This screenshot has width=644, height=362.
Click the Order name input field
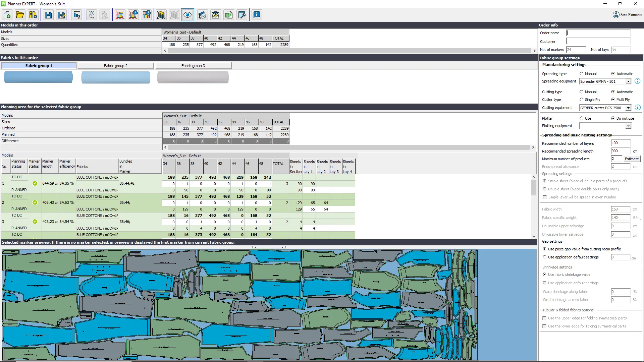598,33
